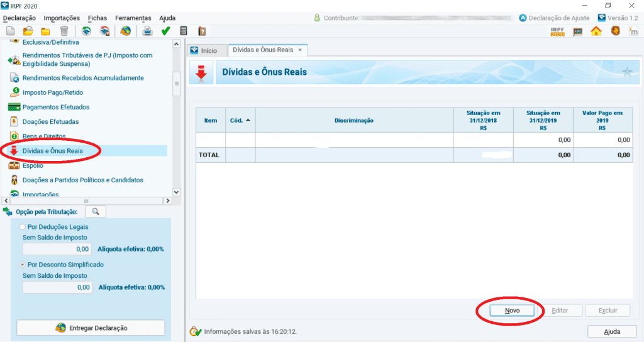644x342 pixels.
Task: Open the calculator toolbar icon
Action: click(x=184, y=31)
